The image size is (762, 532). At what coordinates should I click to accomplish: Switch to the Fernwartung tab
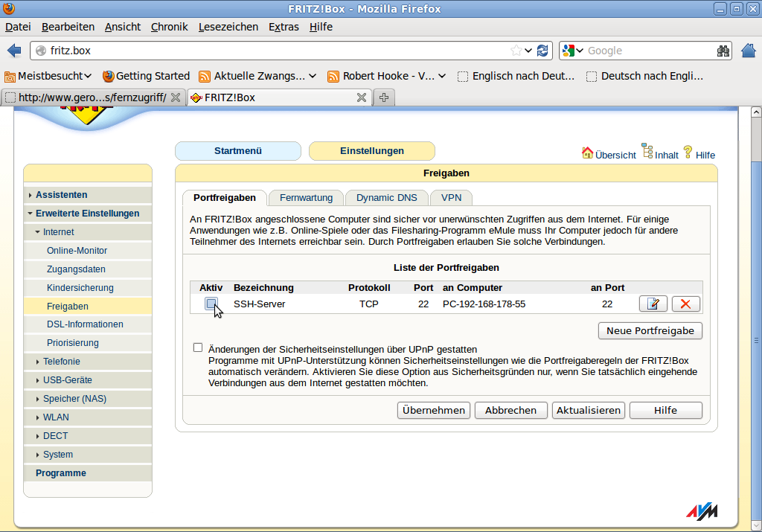coord(306,198)
